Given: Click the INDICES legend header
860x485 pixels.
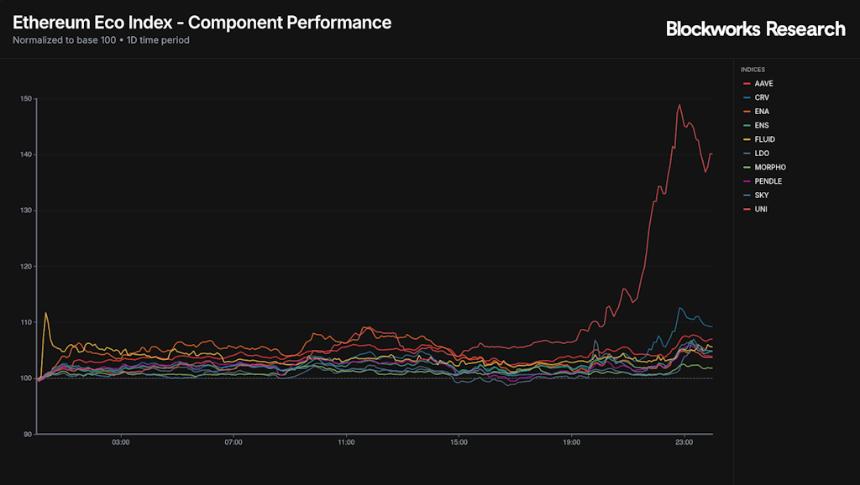Looking at the screenshot, I should point(752,69).
